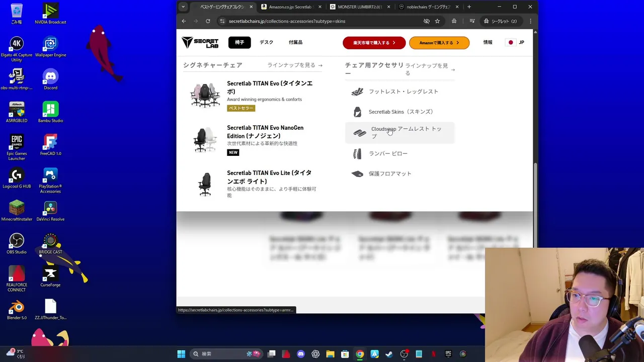Bookmark this page with the star icon
644x362 pixels.
coord(437,21)
